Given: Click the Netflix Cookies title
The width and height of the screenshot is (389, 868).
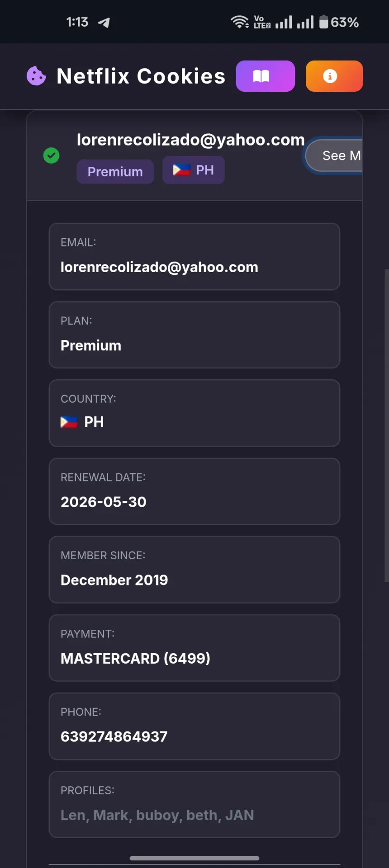Looking at the screenshot, I should pyautogui.click(x=141, y=76).
